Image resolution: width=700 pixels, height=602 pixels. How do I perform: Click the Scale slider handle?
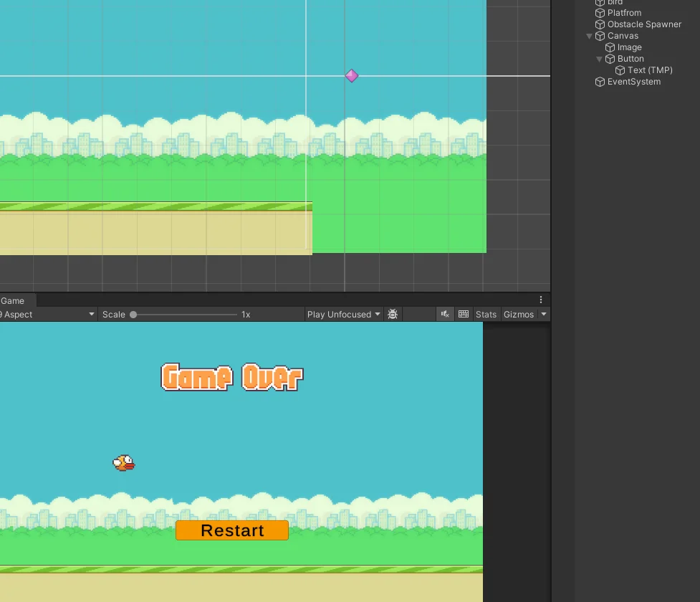tap(133, 315)
